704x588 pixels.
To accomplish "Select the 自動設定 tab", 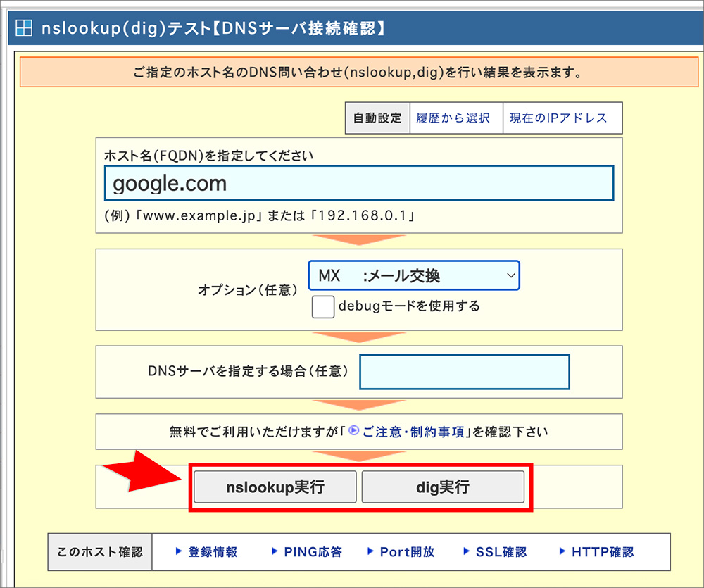I will [x=377, y=118].
